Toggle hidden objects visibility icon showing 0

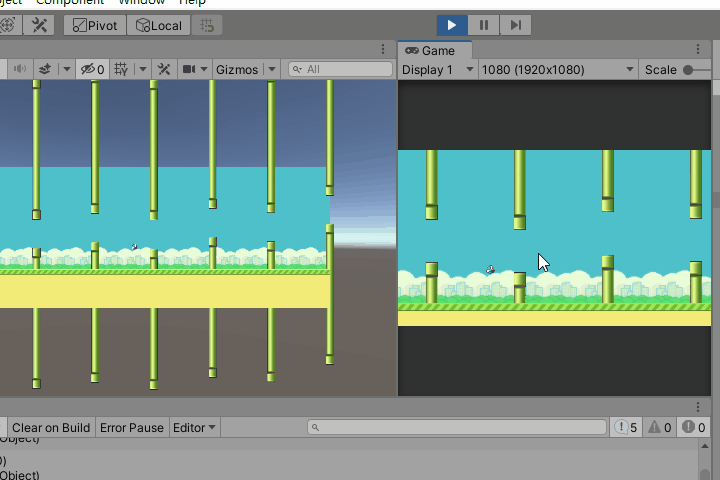click(x=92, y=69)
